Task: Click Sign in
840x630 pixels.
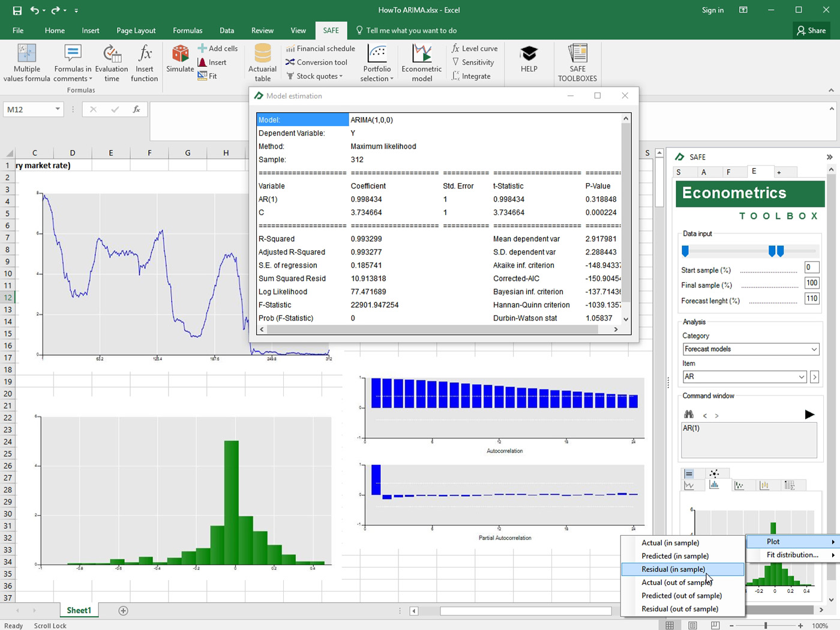Action: pos(713,10)
